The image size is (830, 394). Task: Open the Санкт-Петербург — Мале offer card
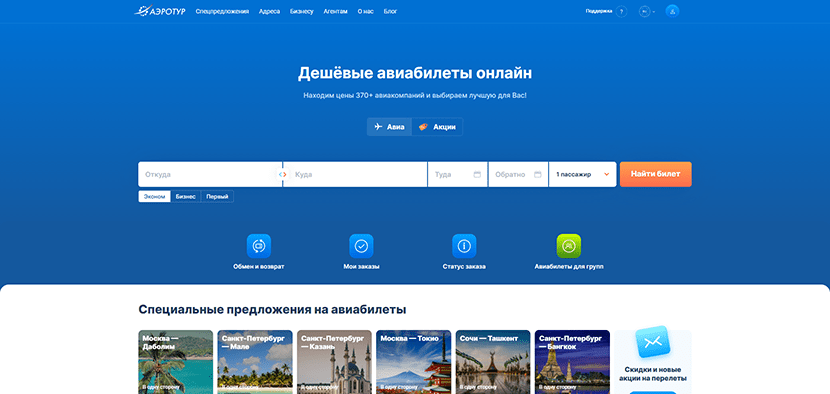[255, 362]
